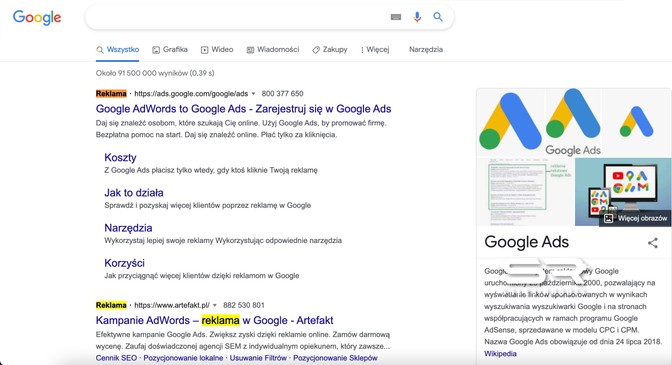Open the Google Ads logo image with caption

point(573,123)
